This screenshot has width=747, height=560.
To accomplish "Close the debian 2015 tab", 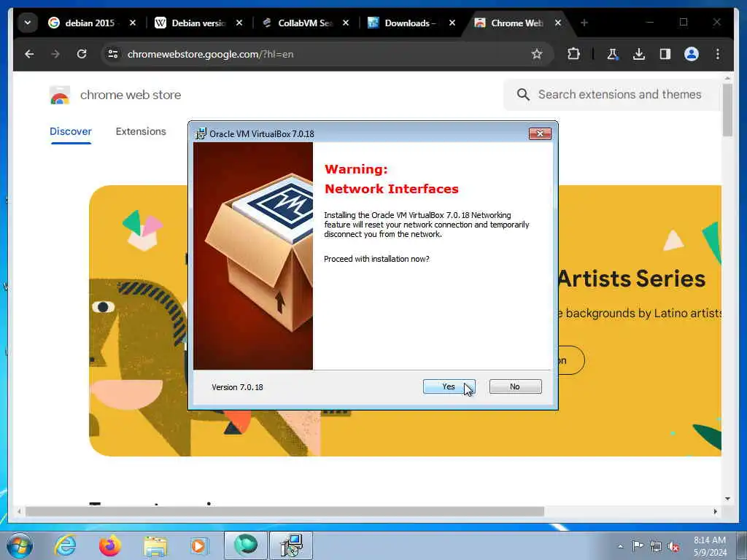I will (x=133, y=23).
